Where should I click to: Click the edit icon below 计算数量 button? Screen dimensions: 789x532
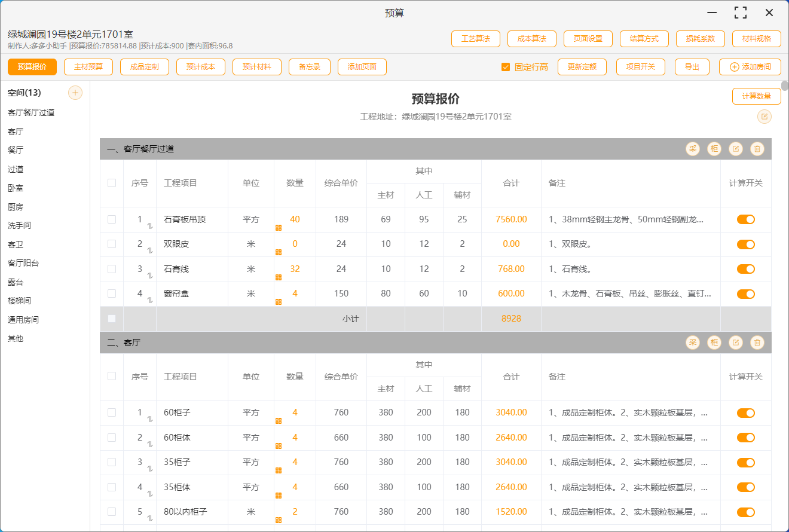coord(764,117)
